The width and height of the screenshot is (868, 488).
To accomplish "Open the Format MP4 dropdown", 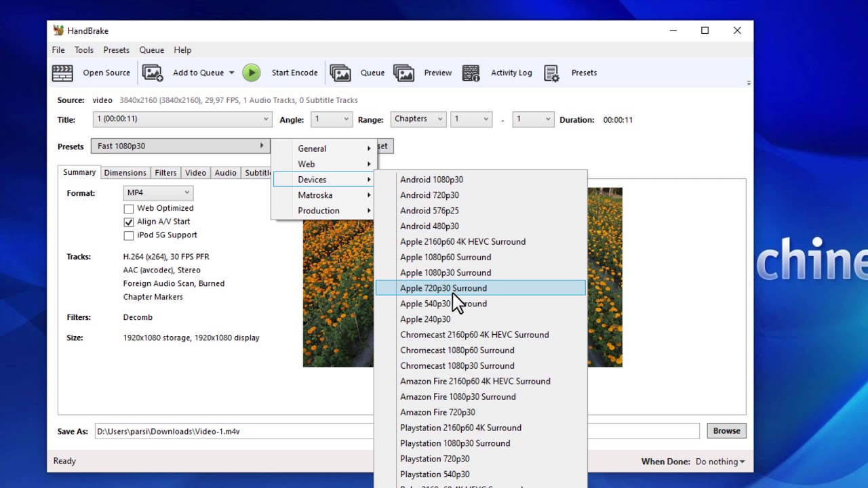I will point(158,193).
